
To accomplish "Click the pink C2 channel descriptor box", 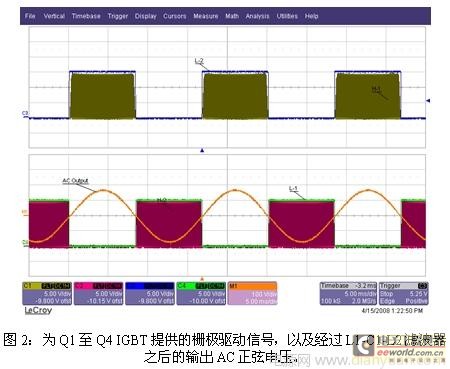I will coord(98,293).
